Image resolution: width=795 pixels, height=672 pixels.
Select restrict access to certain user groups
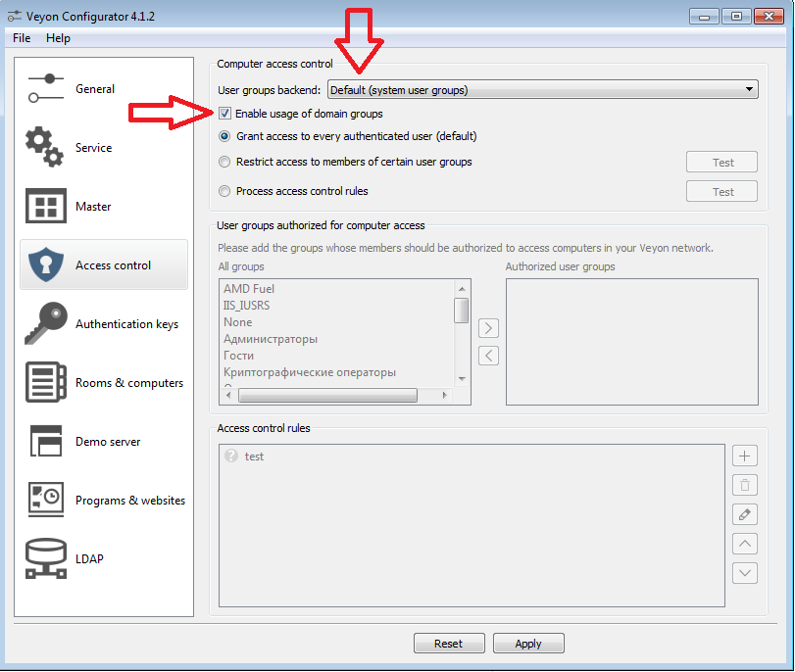point(224,164)
